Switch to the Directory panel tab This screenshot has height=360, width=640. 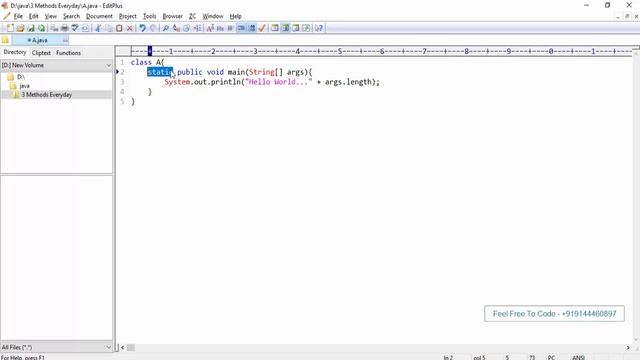tap(15, 52)
